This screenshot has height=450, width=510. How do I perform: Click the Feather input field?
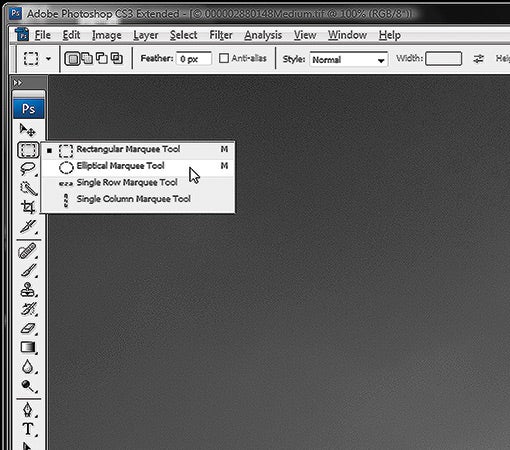193,59
